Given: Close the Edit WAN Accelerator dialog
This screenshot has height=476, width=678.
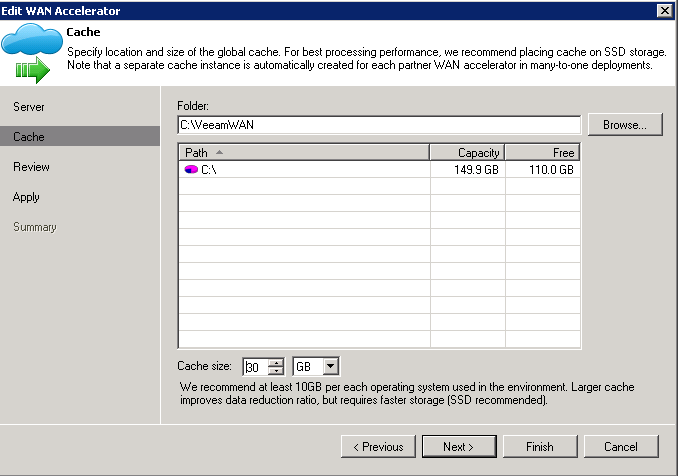Looking at the screenshot, I should 664,10.
